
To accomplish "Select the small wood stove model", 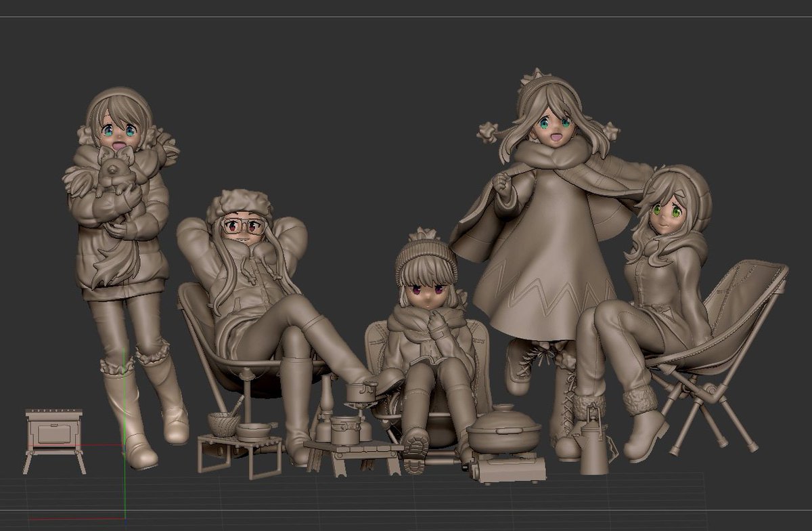I will (54, 441).
